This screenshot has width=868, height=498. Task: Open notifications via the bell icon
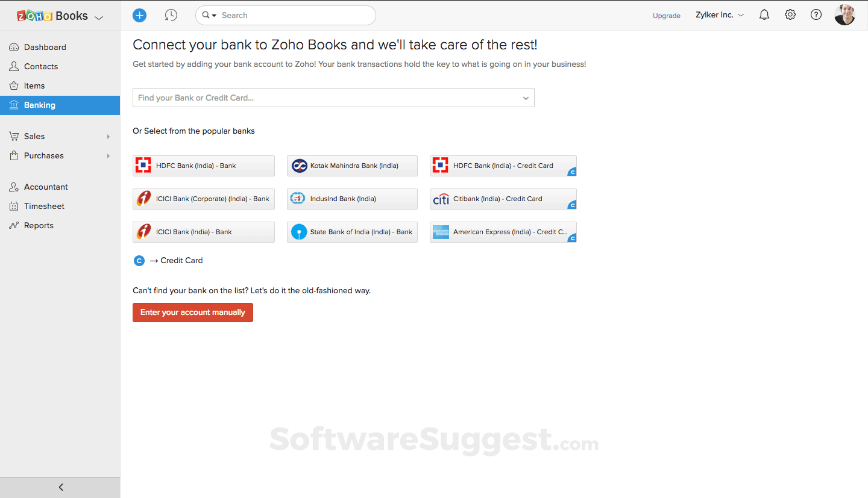point(764,14)
